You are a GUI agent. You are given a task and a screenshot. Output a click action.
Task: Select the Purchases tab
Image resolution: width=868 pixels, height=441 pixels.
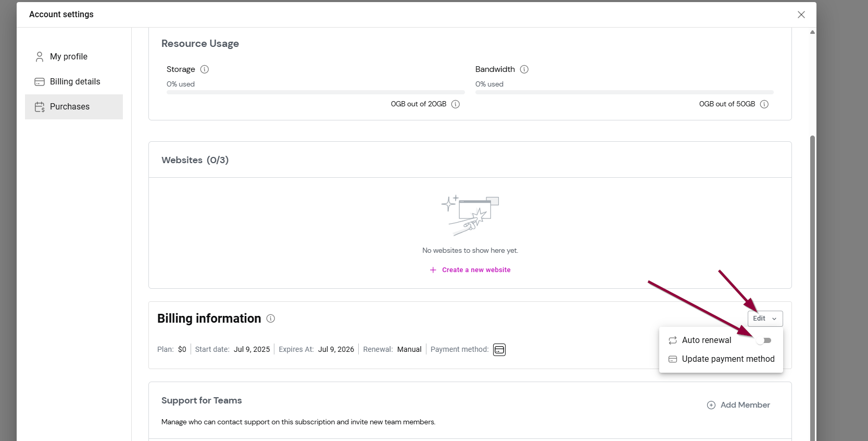70,106
